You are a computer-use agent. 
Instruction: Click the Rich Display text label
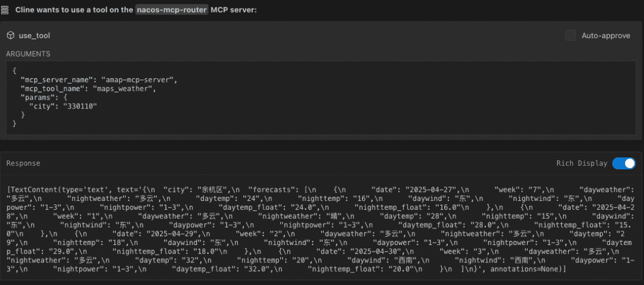point(581,163)
